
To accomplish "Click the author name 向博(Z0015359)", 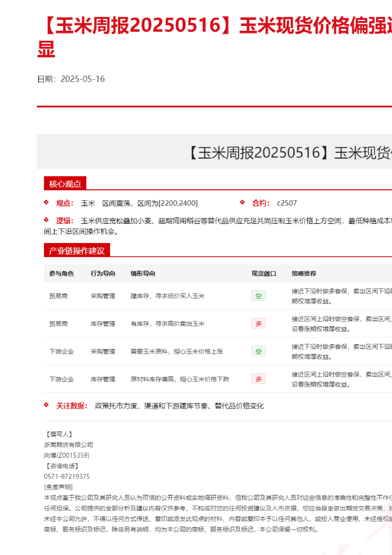I will [67, 455].
